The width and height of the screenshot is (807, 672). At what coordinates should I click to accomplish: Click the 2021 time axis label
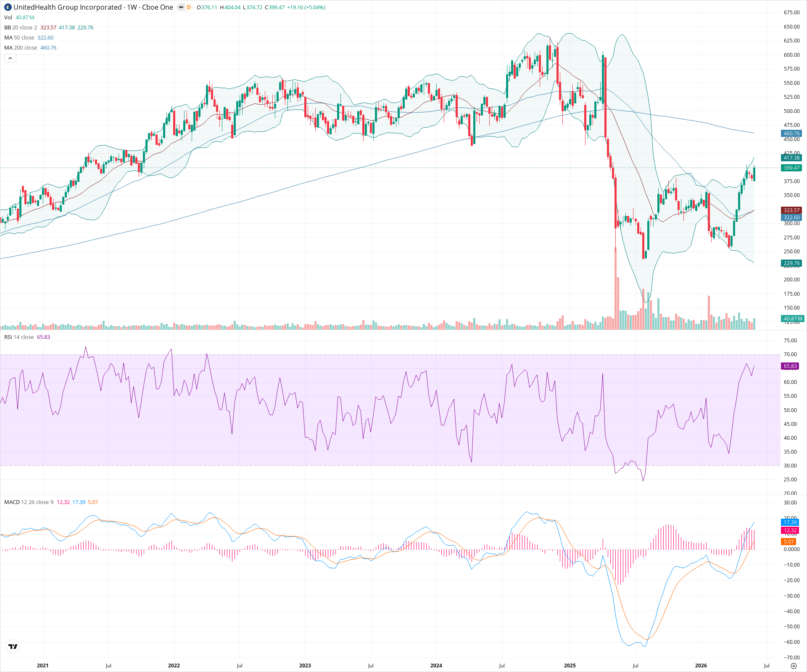pyautogui.click(x=42, y=665)
